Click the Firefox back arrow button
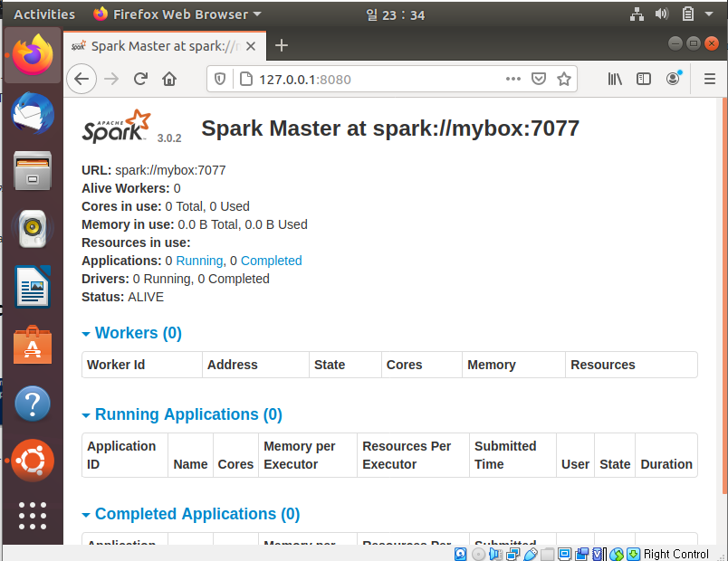This screenshot has width=728, height=561. (x=81, y=79)
